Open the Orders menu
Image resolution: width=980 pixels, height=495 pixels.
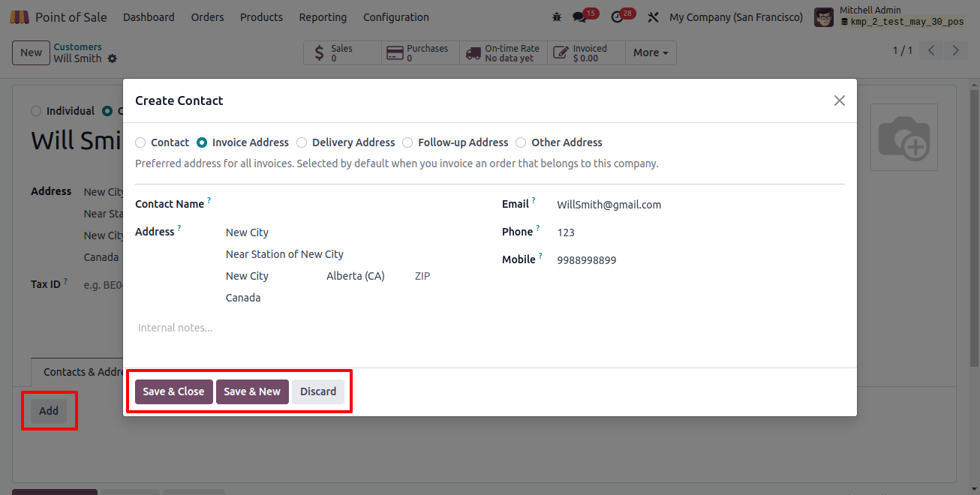(x=207, y=16)
